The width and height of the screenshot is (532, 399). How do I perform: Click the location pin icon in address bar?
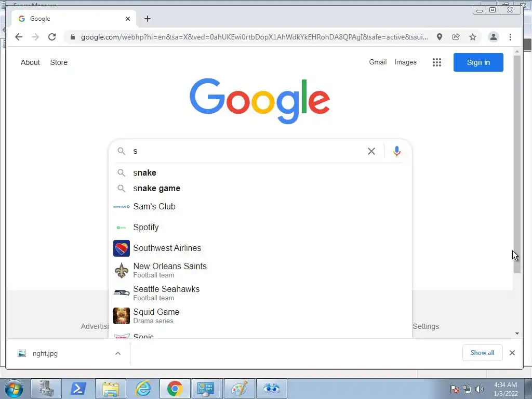(440, 37)
